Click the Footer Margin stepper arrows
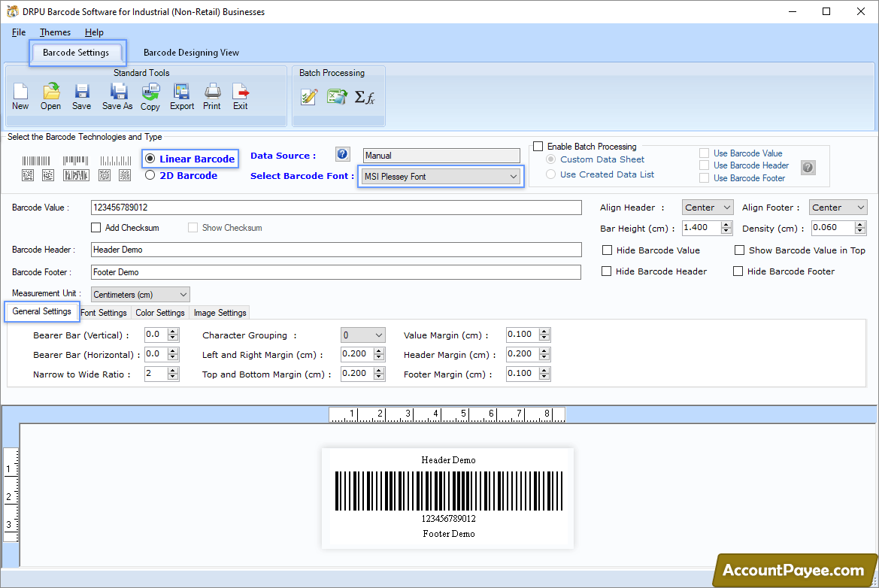Image resolution: width=879 pixels, height=588 pixels. click(x=544, y=374)
